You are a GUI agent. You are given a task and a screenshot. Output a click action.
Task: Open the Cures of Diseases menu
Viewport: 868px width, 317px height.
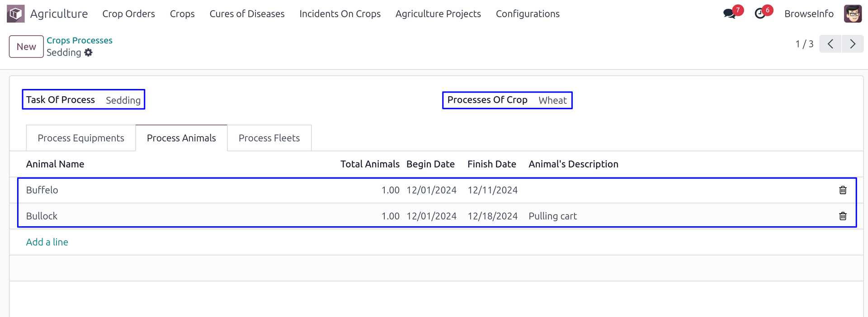pyautogui.click(x=247, y=14)
